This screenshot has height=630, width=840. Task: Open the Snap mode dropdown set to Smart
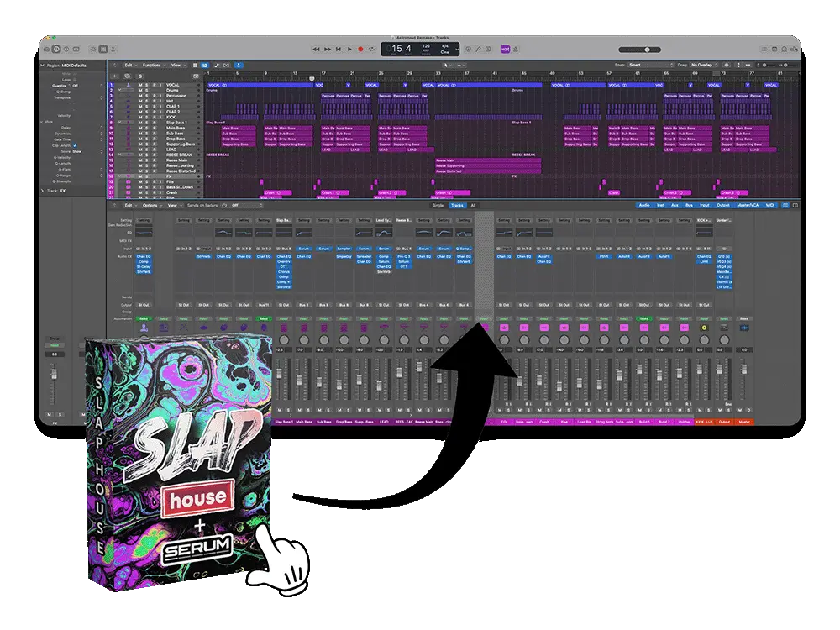pyautogui.click(x=648, y=63)
